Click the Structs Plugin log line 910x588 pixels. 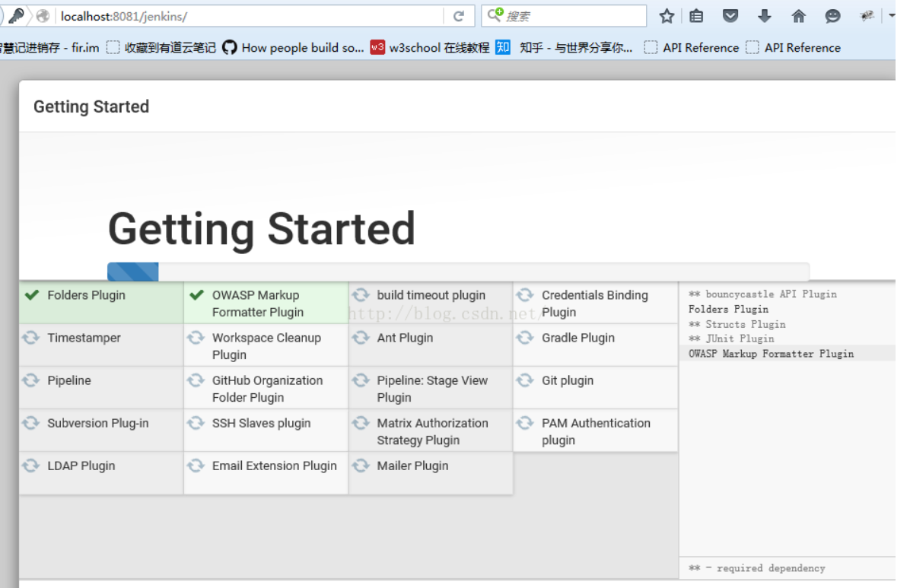pos(737,324)
